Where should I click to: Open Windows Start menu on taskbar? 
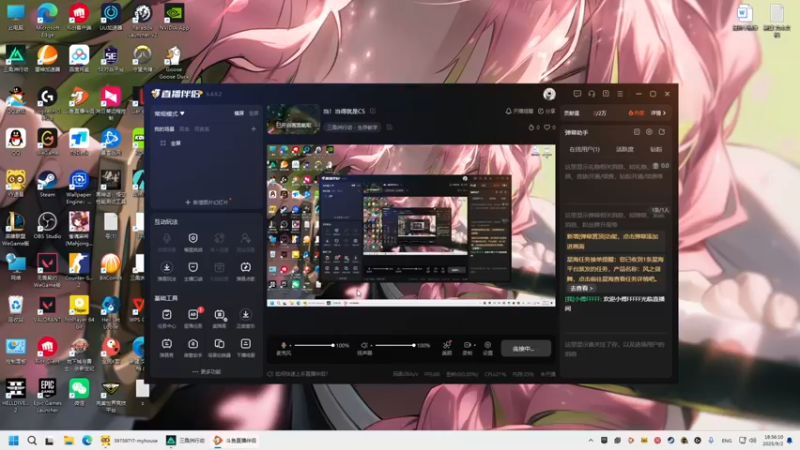click(14, 440)
